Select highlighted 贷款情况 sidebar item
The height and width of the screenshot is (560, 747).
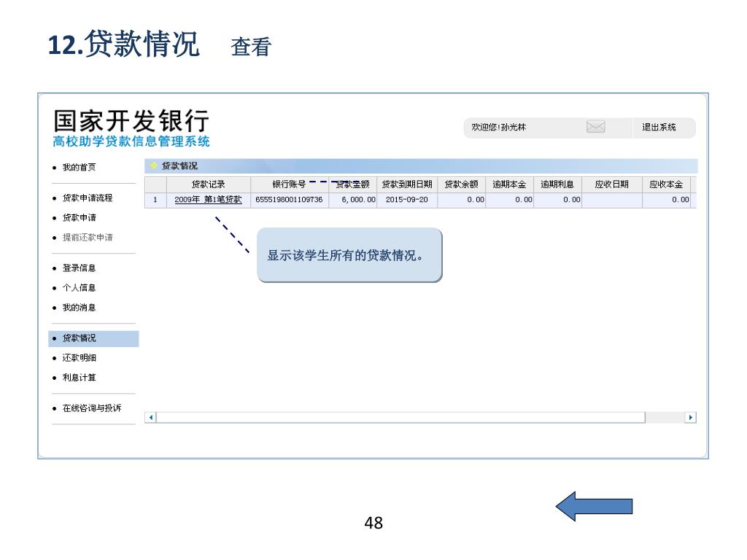pos(94,338)
